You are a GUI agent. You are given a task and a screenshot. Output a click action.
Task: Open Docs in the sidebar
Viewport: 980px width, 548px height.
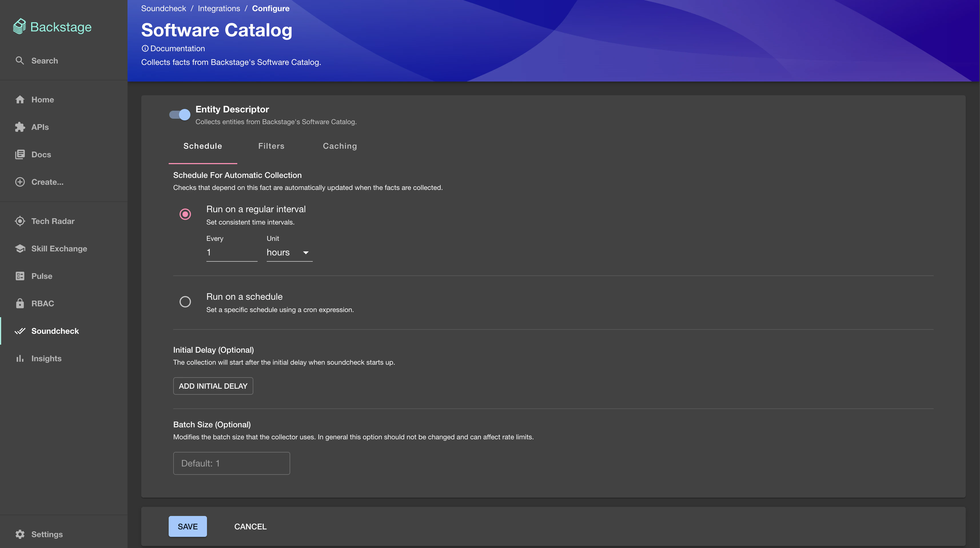(63, 154)
